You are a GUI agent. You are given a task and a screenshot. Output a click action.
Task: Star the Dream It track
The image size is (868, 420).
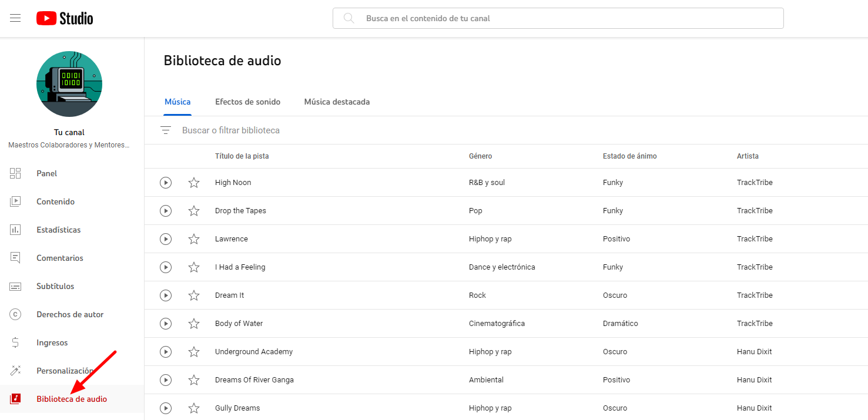pyautogui.click(x=194, y=295)
